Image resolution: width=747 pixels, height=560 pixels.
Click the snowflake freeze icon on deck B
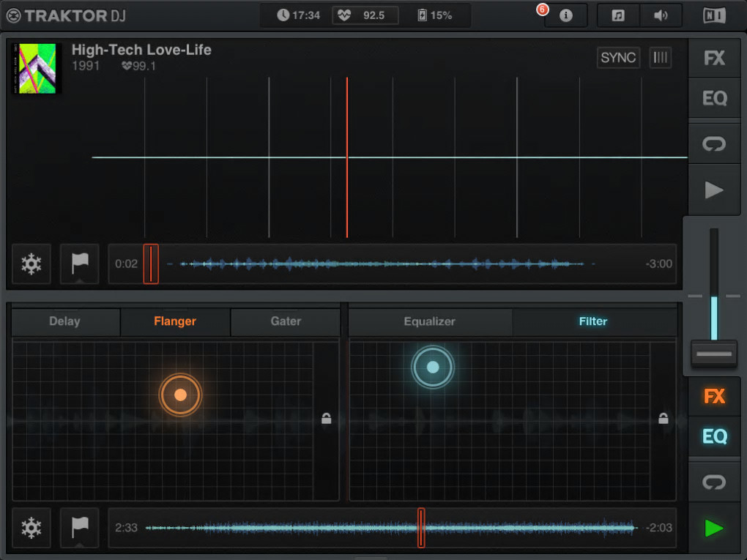click(x=31, y=528)
